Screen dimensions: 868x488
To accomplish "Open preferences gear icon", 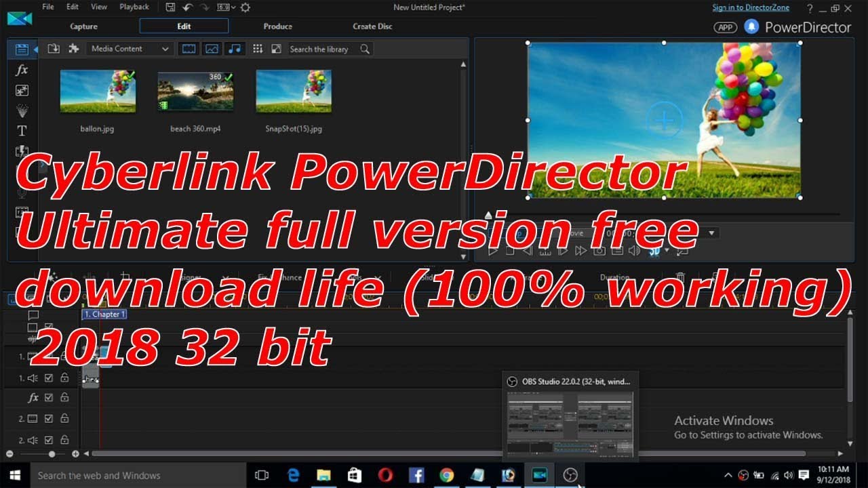I will [245, 7].
